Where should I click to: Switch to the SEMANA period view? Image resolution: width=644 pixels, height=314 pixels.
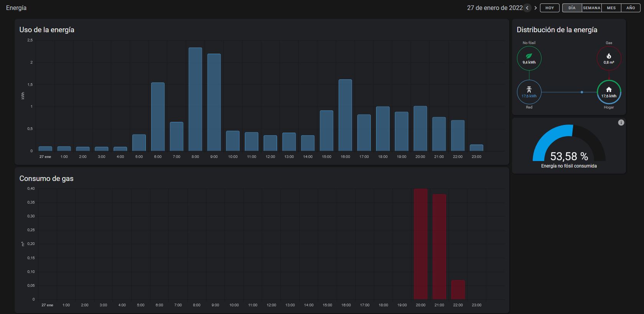(x=591, y=8)
